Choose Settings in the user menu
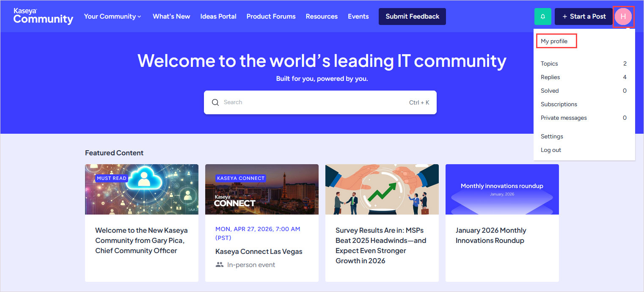 552,137
